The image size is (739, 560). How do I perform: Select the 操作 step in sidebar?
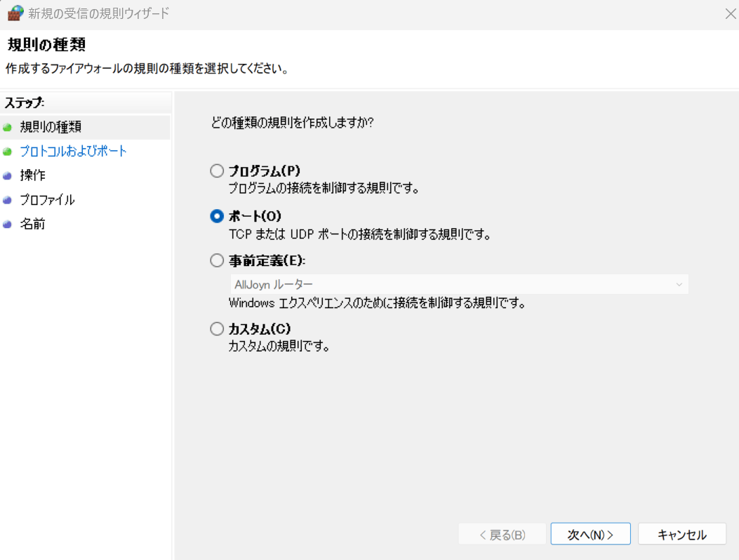pos(32,175)
